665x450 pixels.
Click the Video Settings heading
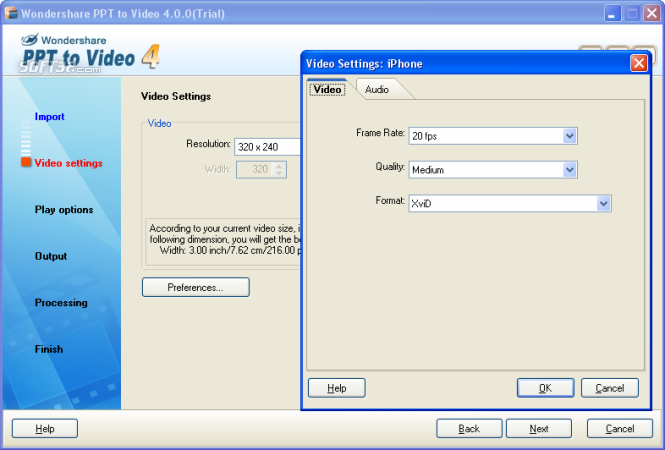(x=176, y=97)
